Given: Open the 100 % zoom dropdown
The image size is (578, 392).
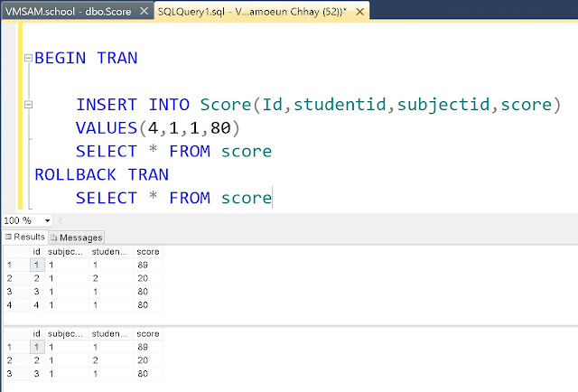Looking at the screenshot, I should point(47,220).
